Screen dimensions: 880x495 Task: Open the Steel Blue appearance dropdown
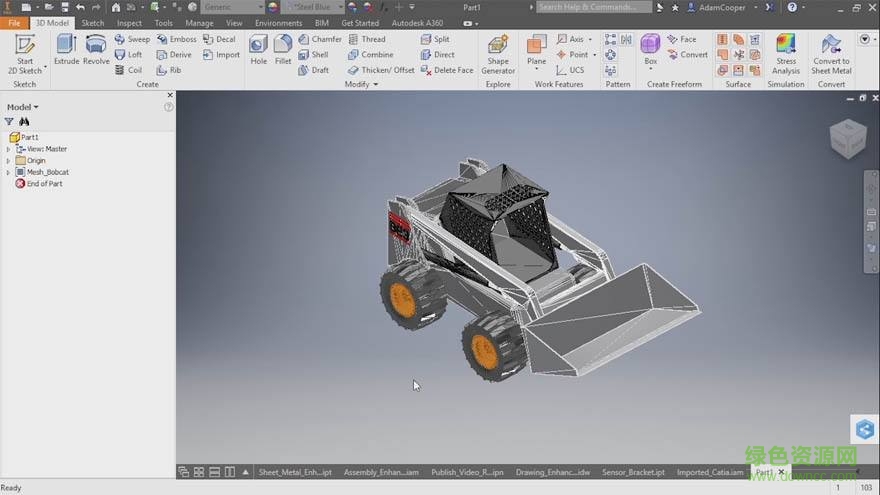pos(339,7)
